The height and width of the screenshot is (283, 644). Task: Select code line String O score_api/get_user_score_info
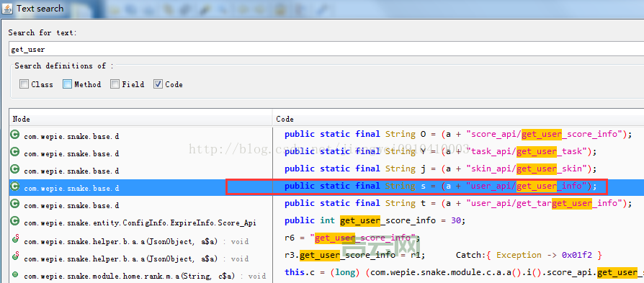coord(457,135)
